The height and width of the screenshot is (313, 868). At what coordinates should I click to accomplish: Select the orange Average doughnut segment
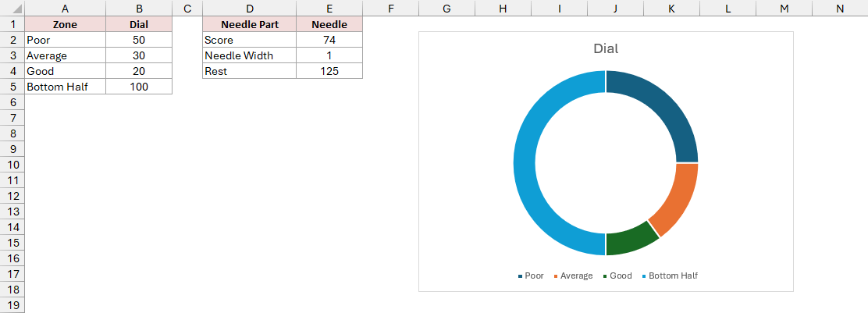point(679,201)
